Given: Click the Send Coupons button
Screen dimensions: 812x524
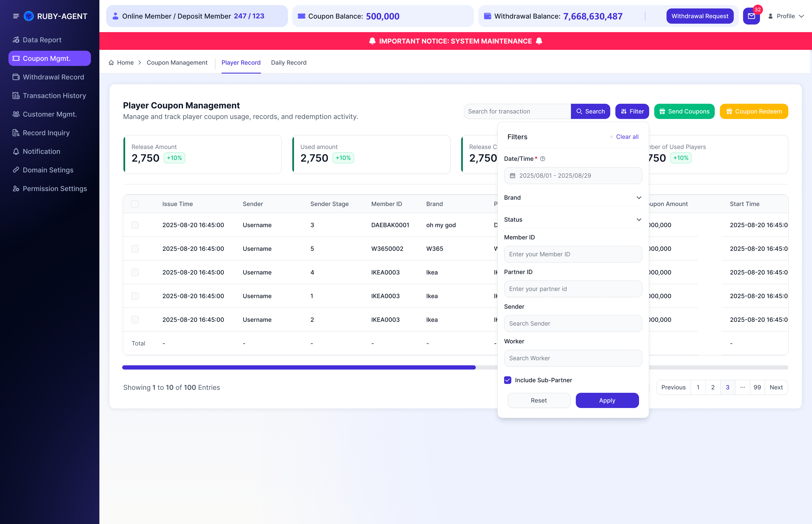Looking at the screenshot, I should (684, 111).
